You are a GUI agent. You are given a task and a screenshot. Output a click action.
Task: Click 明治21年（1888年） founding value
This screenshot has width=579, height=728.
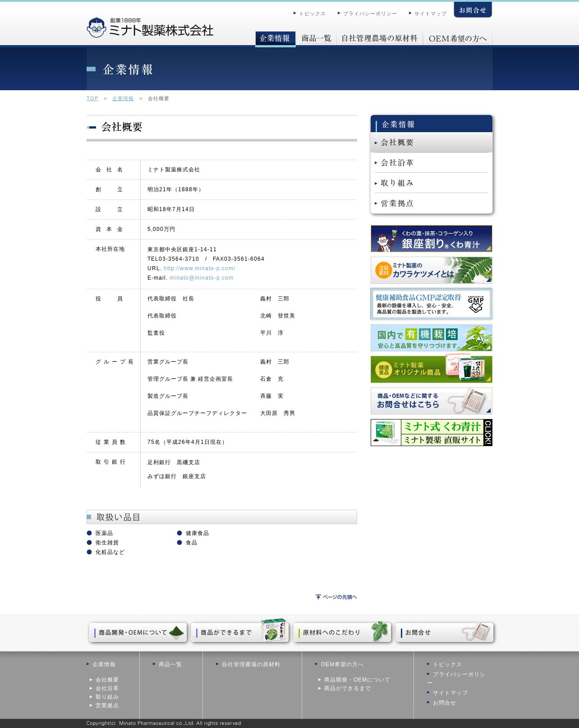[175, 189]
